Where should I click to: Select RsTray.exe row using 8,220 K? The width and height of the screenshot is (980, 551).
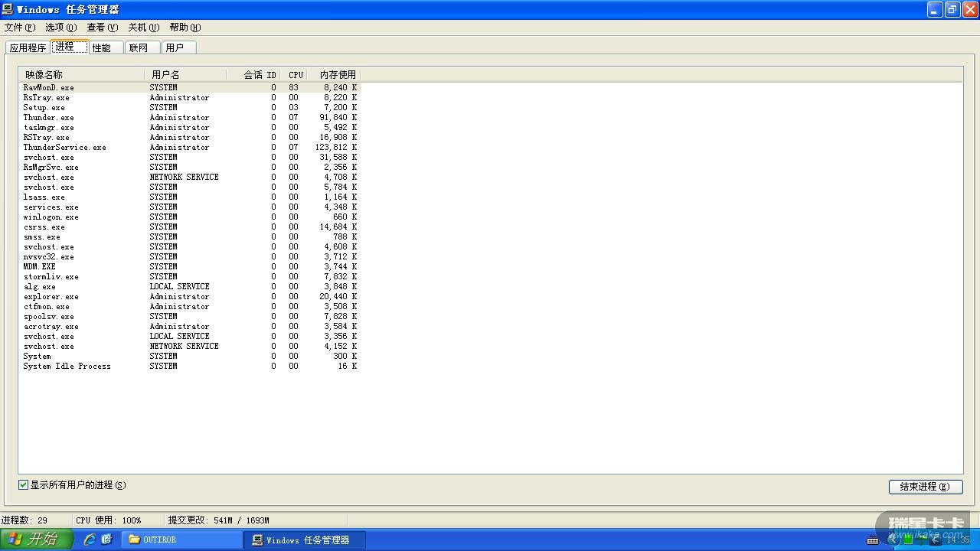tap(190, 98)
